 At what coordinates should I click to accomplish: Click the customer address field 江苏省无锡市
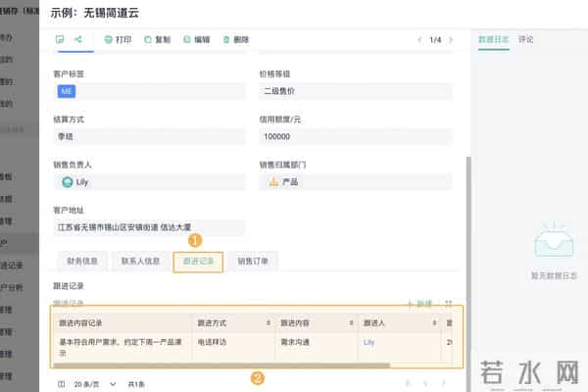pyautogui.click(x=149, y=227)
